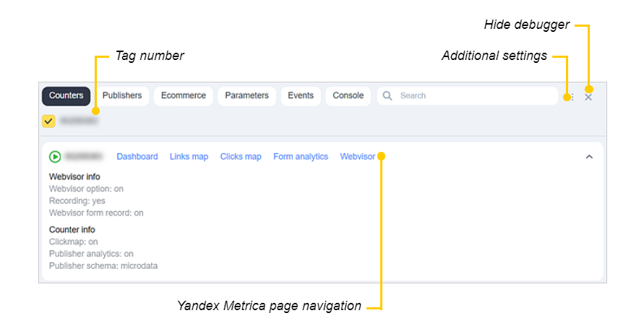
Task: Open the Dashboard link
Action: click(137, 156)
